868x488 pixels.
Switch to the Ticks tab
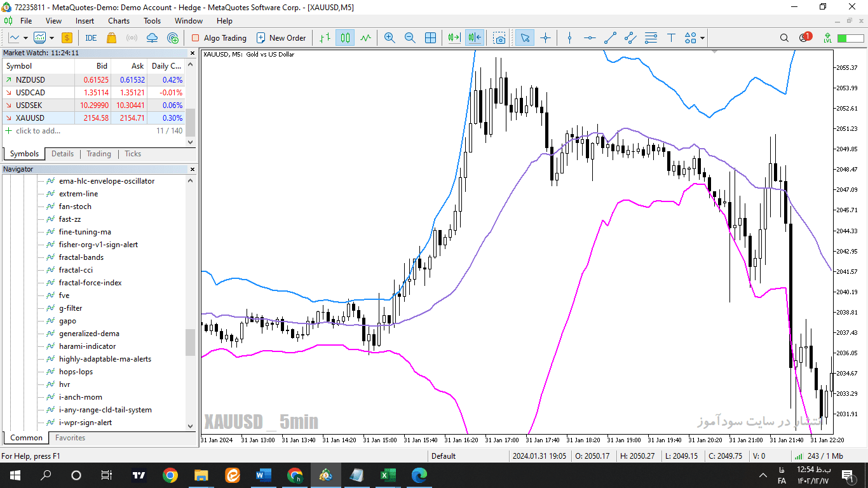pyautogui.click(x=133, y=154)
